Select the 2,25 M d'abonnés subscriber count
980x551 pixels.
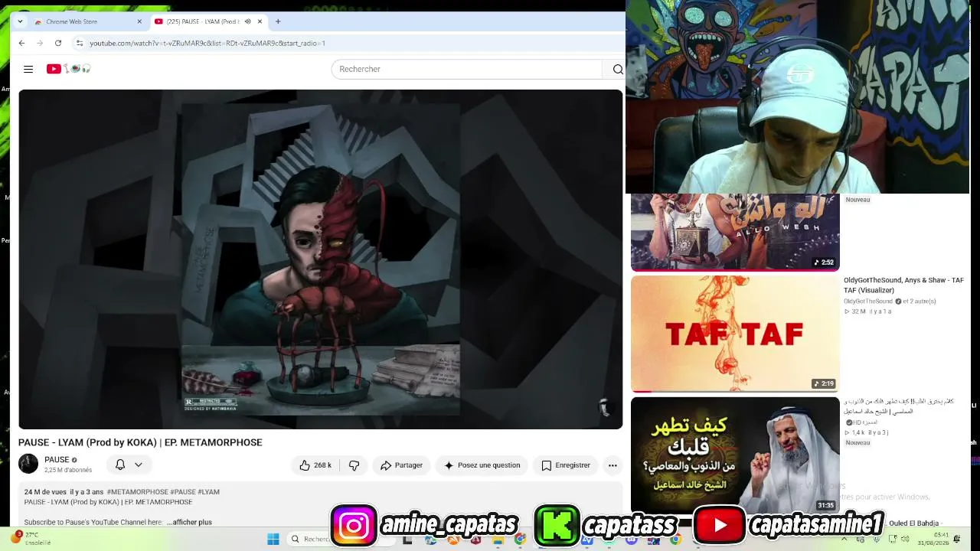click(x=68, y=470)
